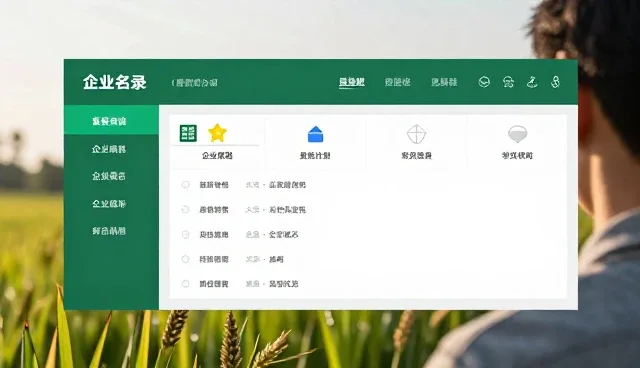Click the label under the blue house icon
The image size is (640, 368).
315,155
